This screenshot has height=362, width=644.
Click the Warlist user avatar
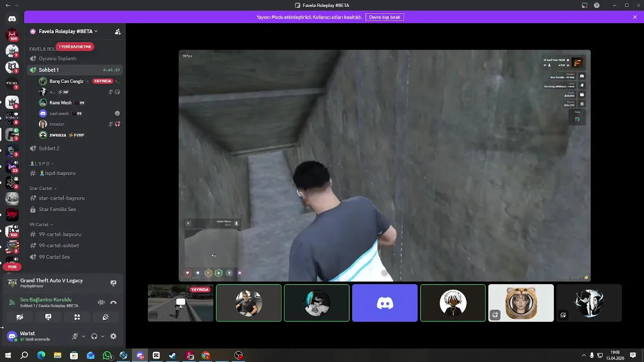point(12,336)
